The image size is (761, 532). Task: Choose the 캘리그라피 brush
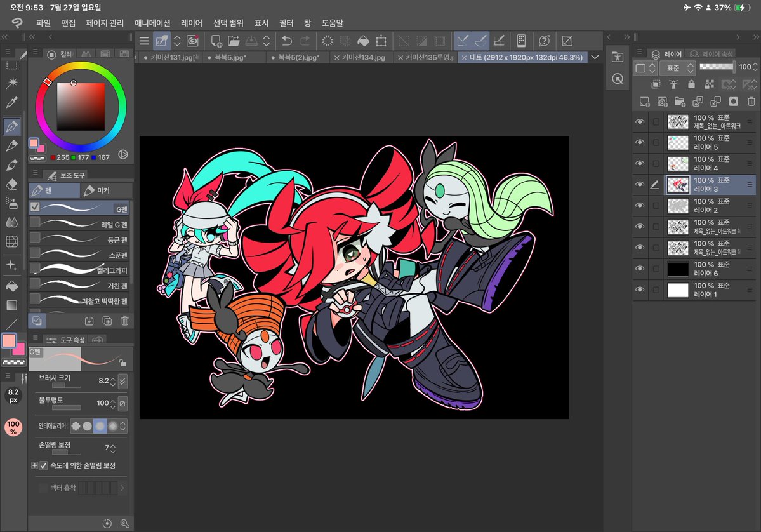coord(79,269)
